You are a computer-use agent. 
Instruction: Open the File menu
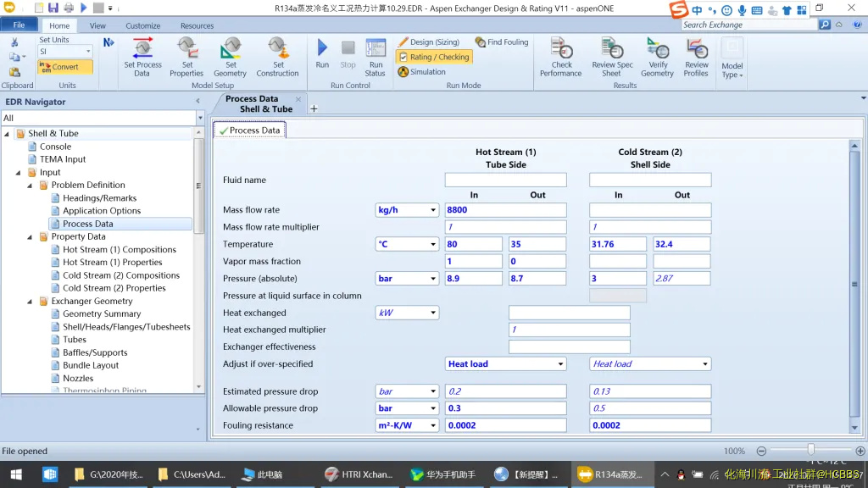point(19,25)
